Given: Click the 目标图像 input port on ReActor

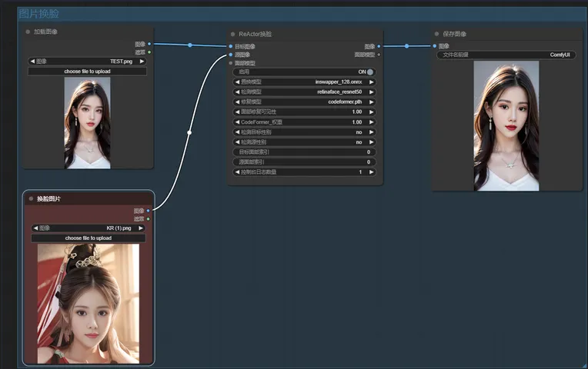Looking at the screenshot, I should pyautogui.click(x=230, y=46).
